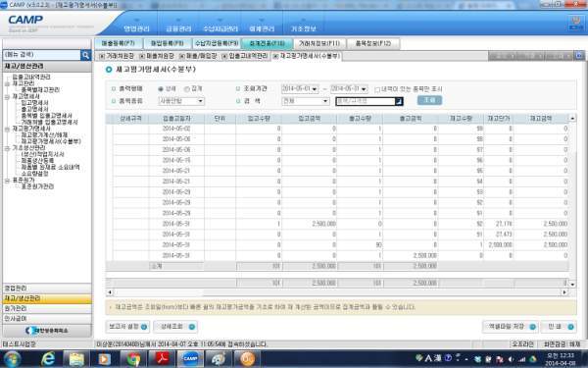Click the 매입등록(F8) shortcut button
The height and width of the screenshot is (368, 588).
[168, 43]
